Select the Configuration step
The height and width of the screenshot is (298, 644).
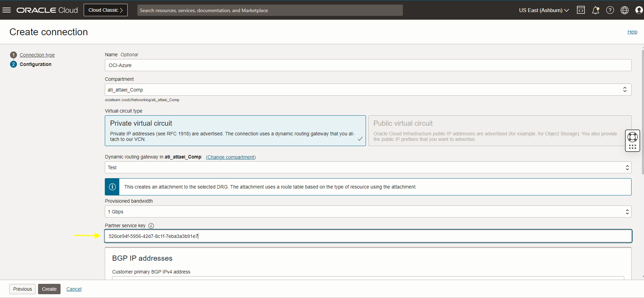pos(35,64)
